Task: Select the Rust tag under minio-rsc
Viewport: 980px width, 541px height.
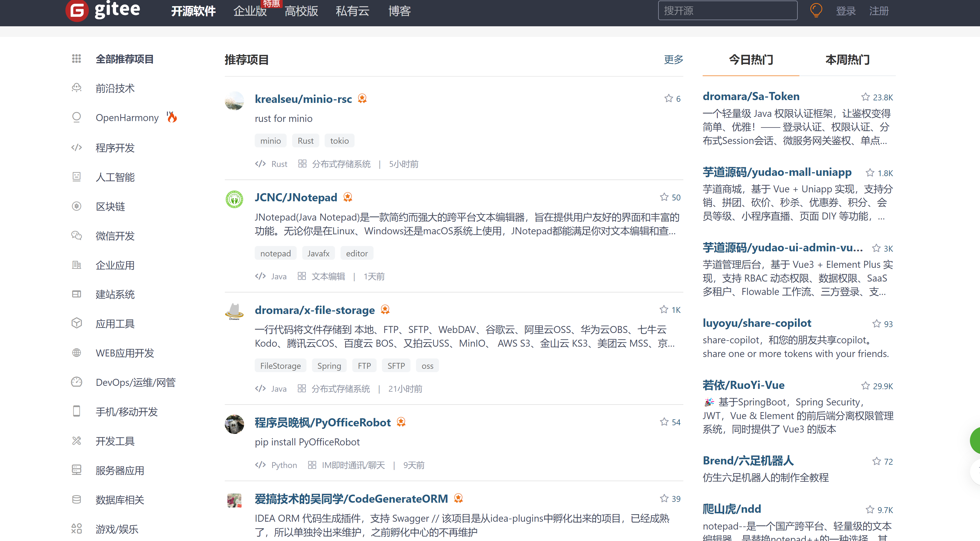Action: pyautogui.click(x=306, y=141)
